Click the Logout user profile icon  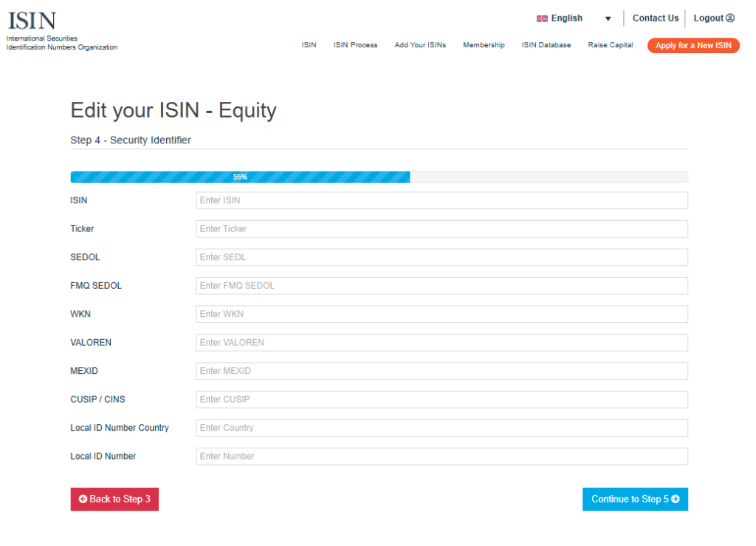730,18
